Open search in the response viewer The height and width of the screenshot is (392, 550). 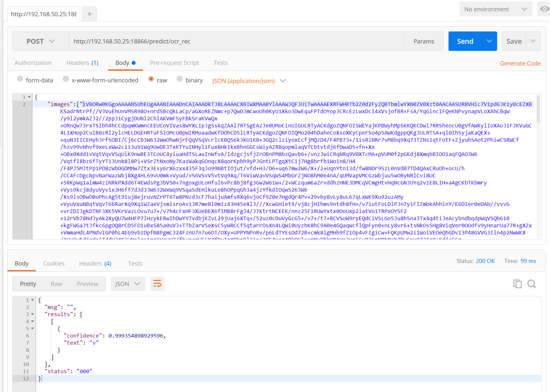click(x=532, y=284)
